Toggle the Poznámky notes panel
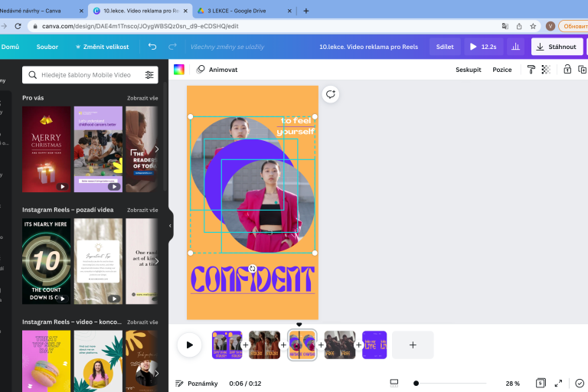The image size is (588, 392). click(x=197, y=383)
